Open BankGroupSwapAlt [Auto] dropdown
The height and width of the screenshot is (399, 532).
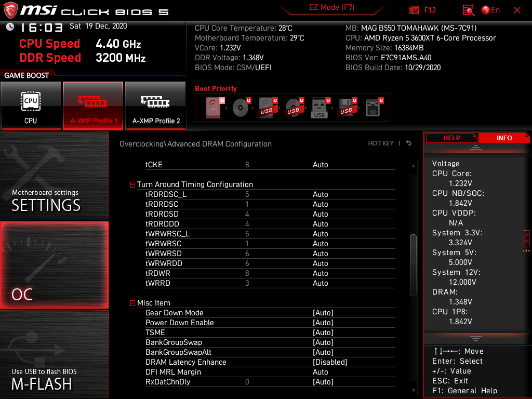pyautogui.click(x=323, y=352)
